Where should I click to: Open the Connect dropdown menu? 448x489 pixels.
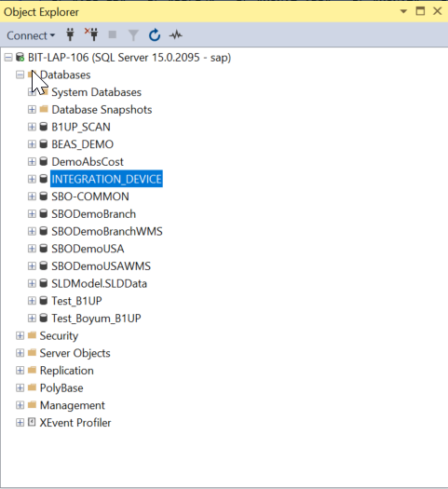(x=31, y=35)
